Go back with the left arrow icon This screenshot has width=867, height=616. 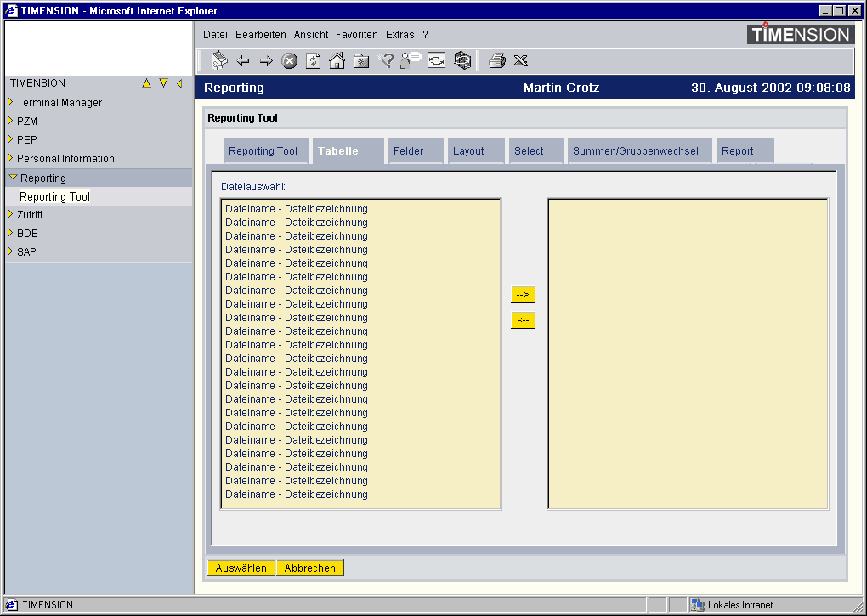(x=243, y=60)
